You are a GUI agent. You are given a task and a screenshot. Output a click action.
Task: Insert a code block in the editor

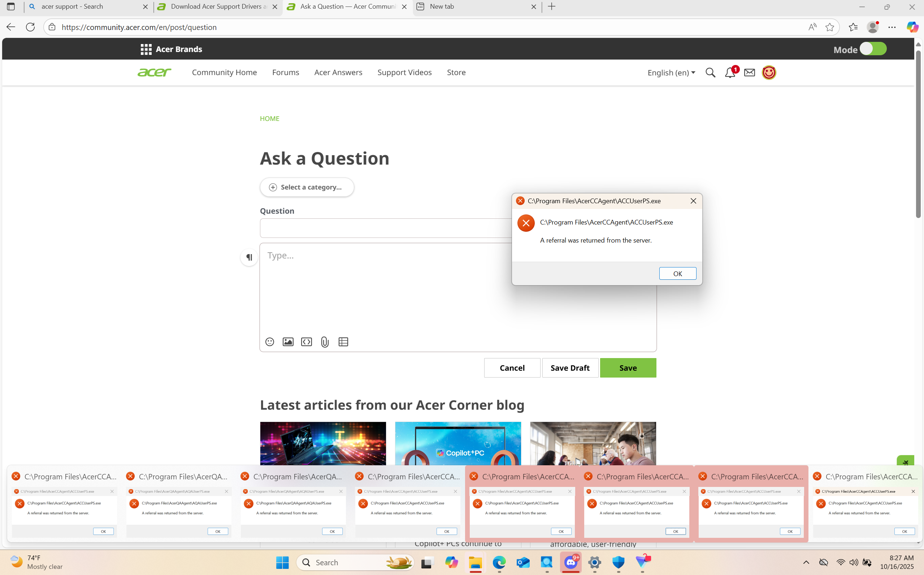(306, 342)
